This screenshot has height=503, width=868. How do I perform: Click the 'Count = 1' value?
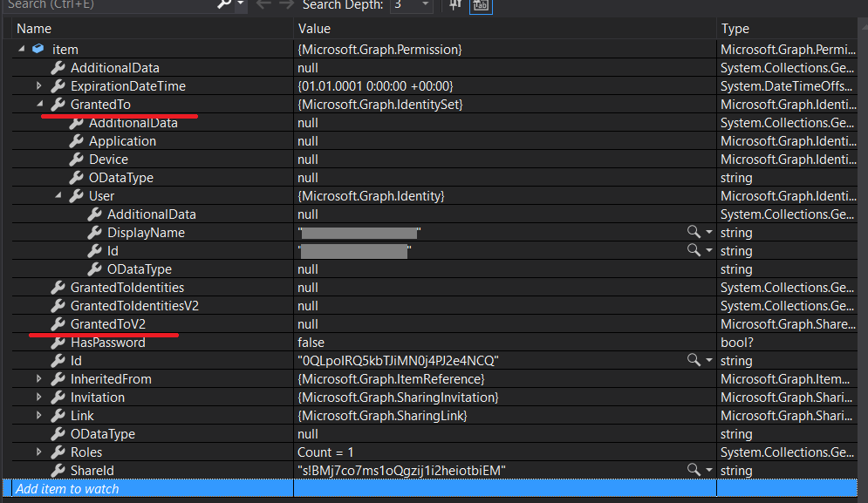(x=325, y=452)
